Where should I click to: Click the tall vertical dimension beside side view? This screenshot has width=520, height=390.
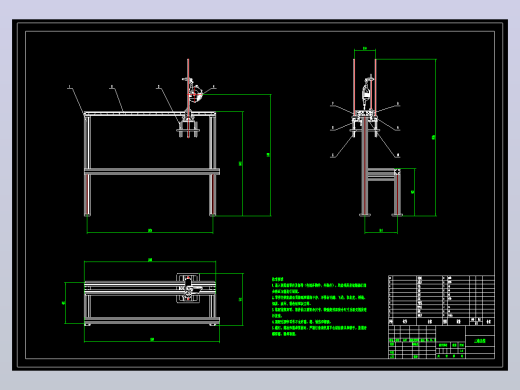[x=434, y=137]
